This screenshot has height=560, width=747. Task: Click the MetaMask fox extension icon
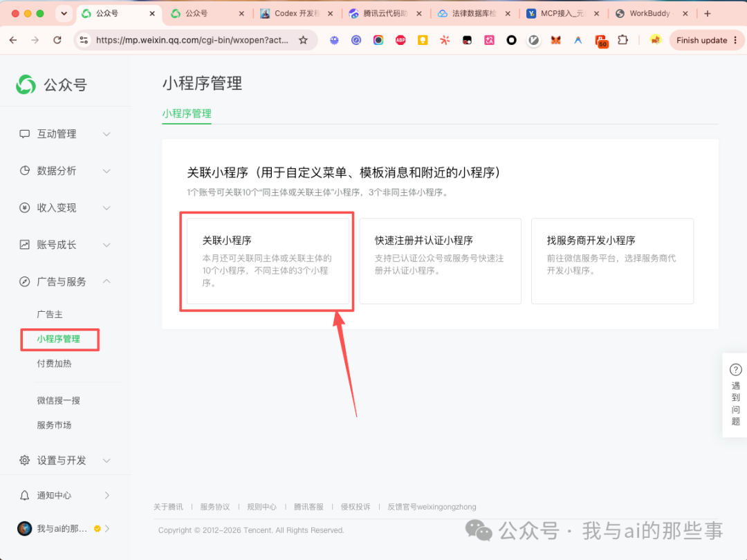pyautogui.click(x=555, y=41)
